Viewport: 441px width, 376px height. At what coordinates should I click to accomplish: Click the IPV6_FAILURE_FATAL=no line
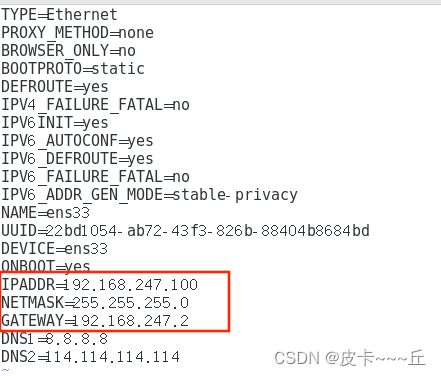pyautogui.click(x=95, y=177)
